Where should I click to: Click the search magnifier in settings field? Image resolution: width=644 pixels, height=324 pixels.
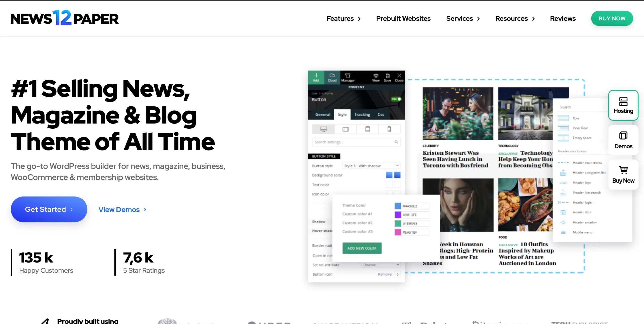pyautogui.click(x=396, y=142)
